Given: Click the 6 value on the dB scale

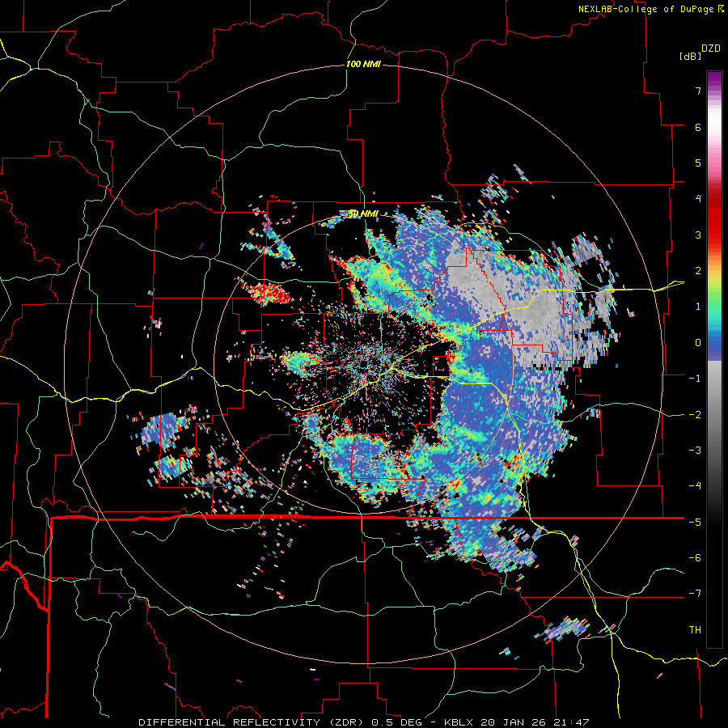Looking at the screenshot, I should (x=698, y=127).
